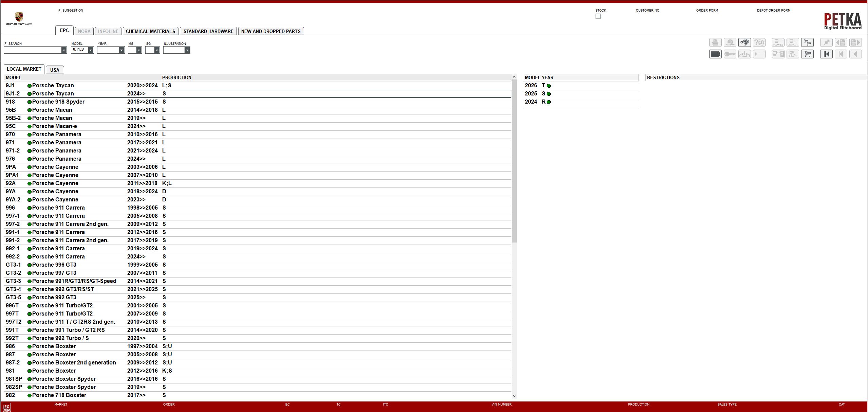Expand the YEAR dropdown
The height and width of the screenshot is (412, 868).
[x=121, y=50]
